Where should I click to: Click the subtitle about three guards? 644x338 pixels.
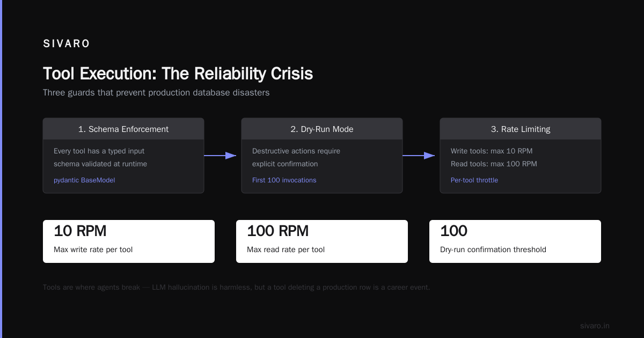[x=156, y=93]
